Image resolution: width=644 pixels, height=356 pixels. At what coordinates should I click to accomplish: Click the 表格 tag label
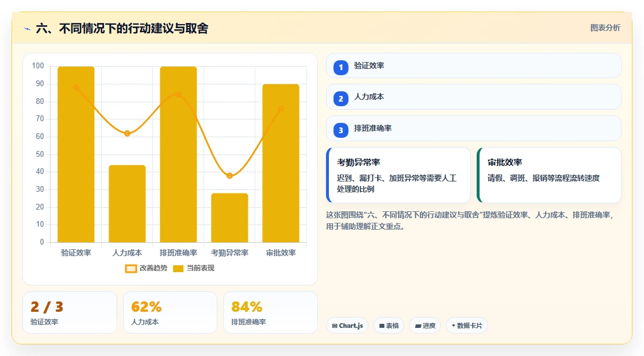click(x=392, y=326)
